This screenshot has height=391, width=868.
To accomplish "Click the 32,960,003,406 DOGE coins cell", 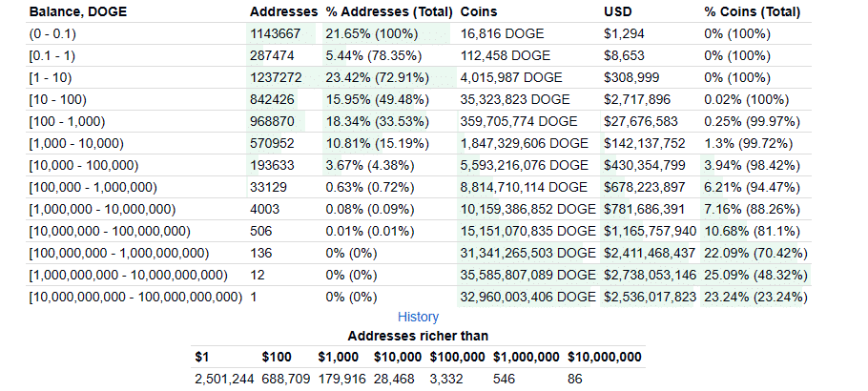I will coord(528,297).
